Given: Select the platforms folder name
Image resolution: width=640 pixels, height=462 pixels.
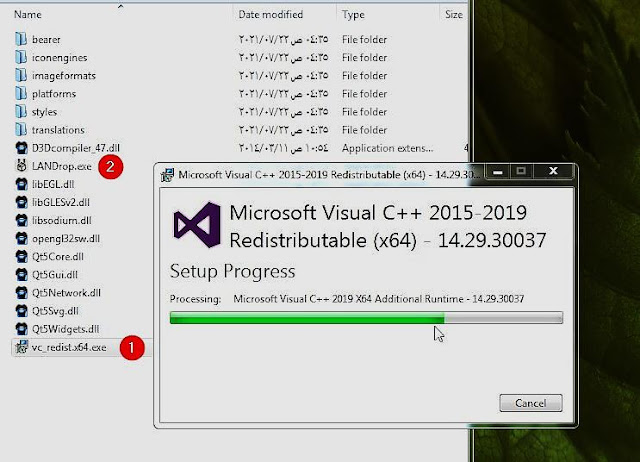Looking at the screenshot, I should 54,94.
